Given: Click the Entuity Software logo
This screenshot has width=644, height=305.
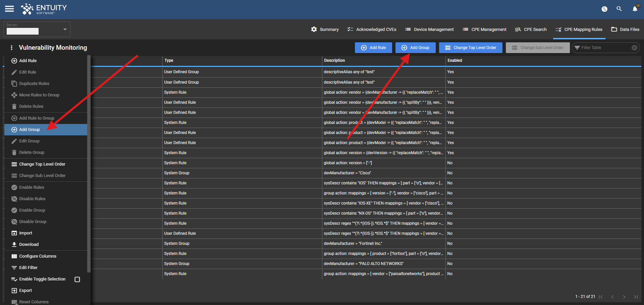Looking at the screenshot, I should click(x=44, y=9).
